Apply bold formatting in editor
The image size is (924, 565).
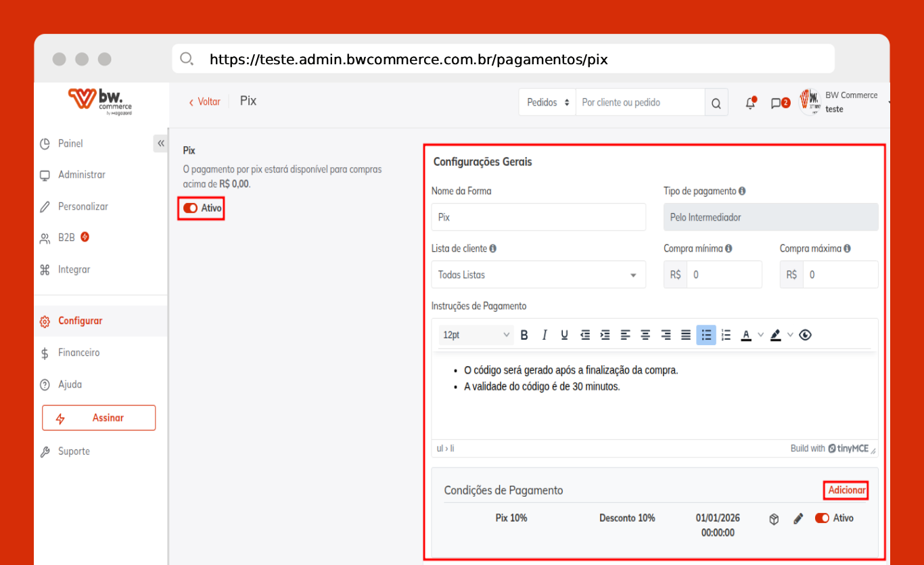click(x=524, y=335)
